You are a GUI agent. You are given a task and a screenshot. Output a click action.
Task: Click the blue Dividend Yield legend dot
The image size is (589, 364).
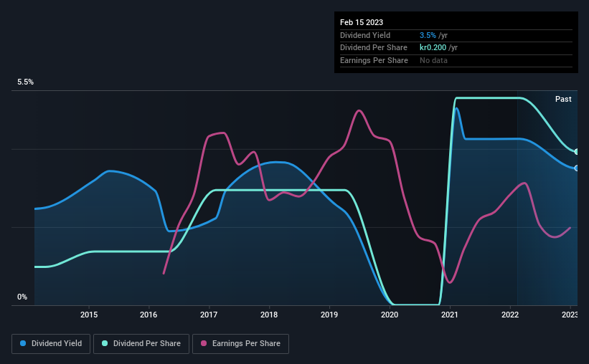23,343
